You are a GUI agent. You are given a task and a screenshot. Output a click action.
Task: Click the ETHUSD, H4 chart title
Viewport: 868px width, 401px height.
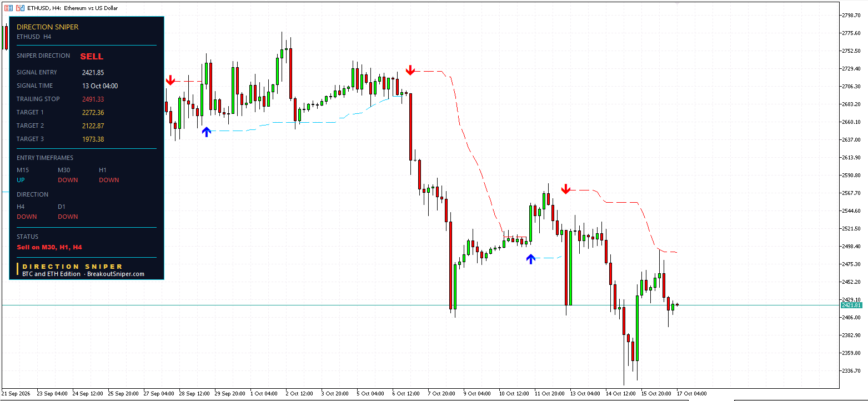pyautogui.click(x=72, y=8)
